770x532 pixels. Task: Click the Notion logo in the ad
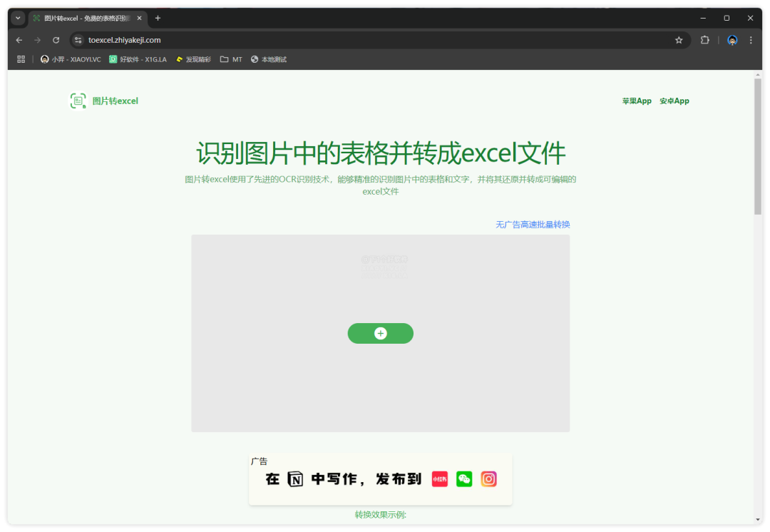(295, 479)
